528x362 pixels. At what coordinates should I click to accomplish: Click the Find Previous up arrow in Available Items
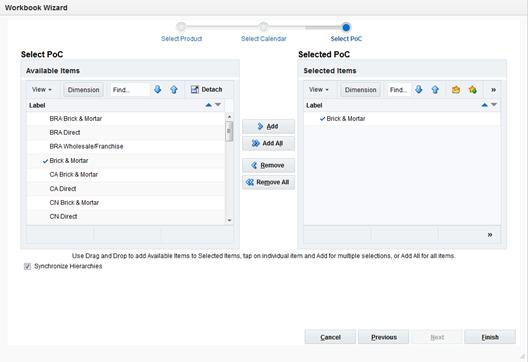click(x=174, y=90)
